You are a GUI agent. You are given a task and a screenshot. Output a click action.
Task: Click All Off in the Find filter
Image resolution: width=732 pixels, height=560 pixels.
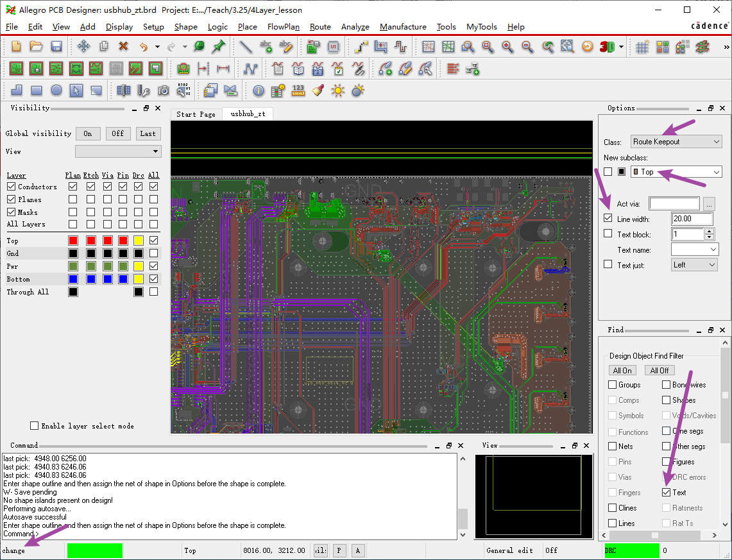[x=660, y=370]
